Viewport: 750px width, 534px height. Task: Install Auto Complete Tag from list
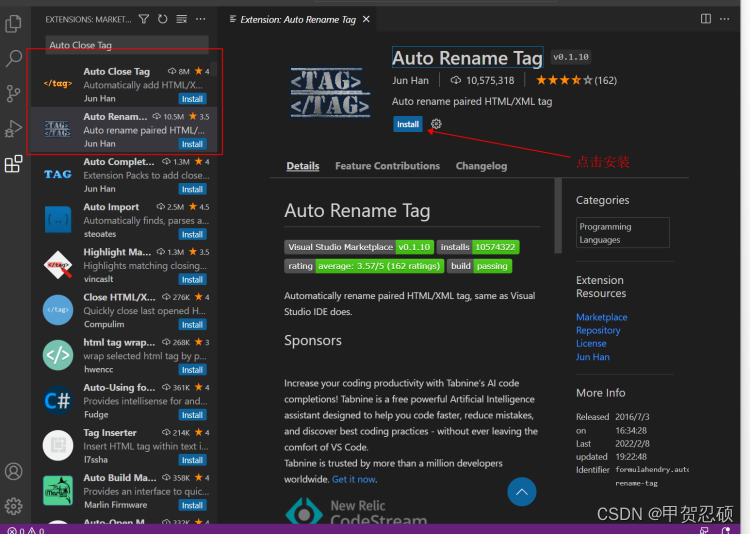(192, 189)
